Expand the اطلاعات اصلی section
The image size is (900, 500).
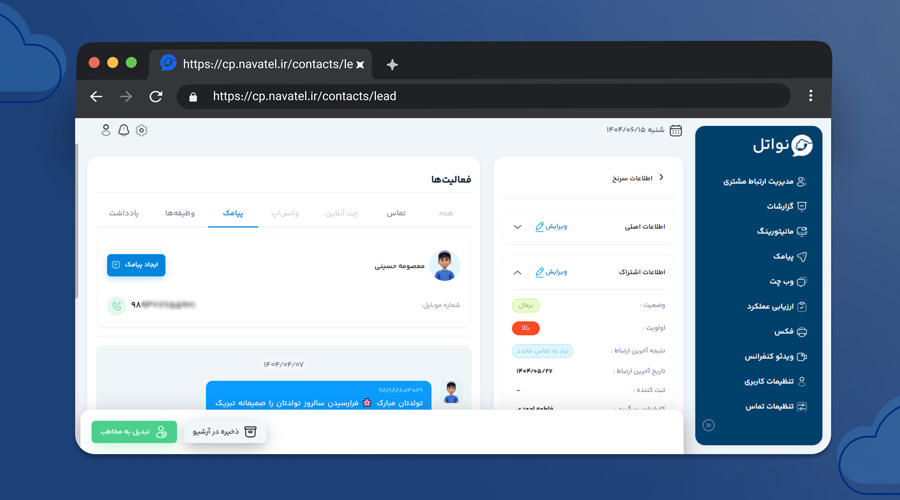tap(517, 227)
